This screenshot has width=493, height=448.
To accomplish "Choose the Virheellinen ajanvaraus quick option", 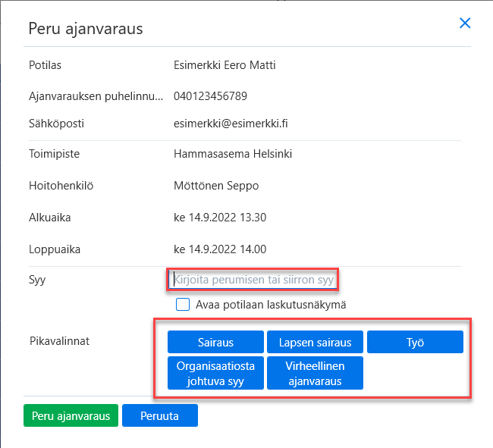I will coord(315,373).
